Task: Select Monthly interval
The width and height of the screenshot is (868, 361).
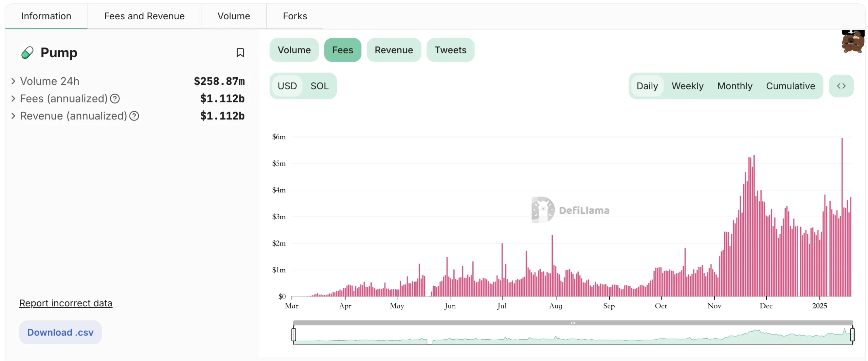Action: click(734, 86)
